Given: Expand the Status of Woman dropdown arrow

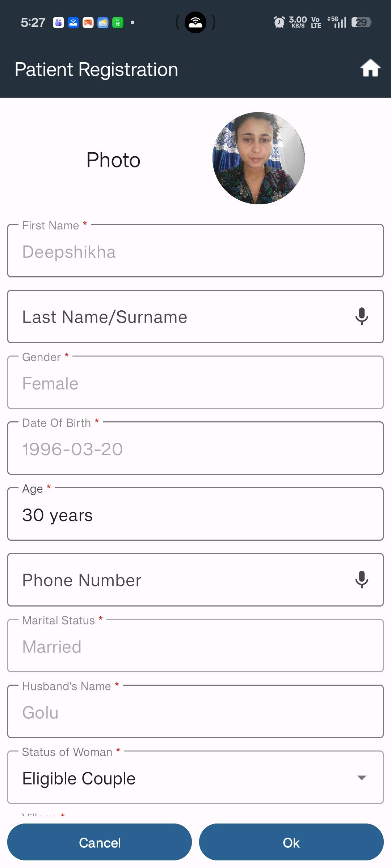Looking at the screenshot, I should [x=362, y=778].
